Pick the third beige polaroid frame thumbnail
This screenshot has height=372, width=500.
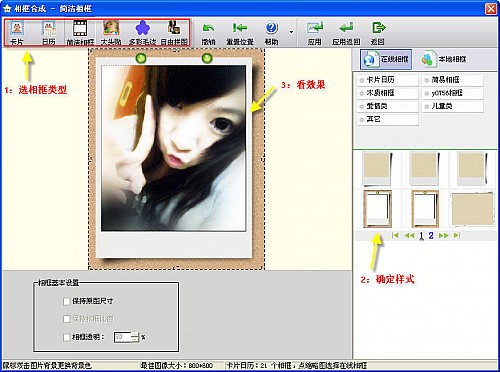click(x=472, y=168)
